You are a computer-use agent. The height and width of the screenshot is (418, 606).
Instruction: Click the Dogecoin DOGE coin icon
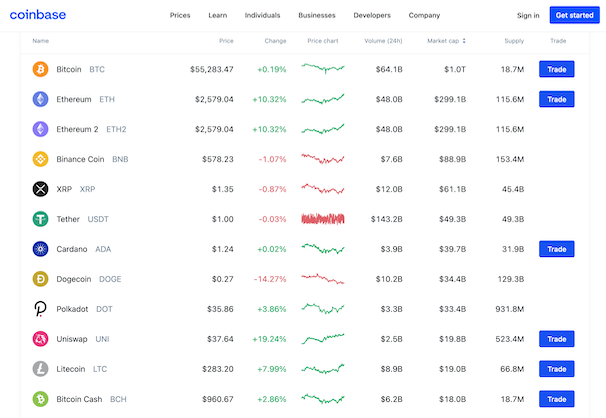[40, 279]
